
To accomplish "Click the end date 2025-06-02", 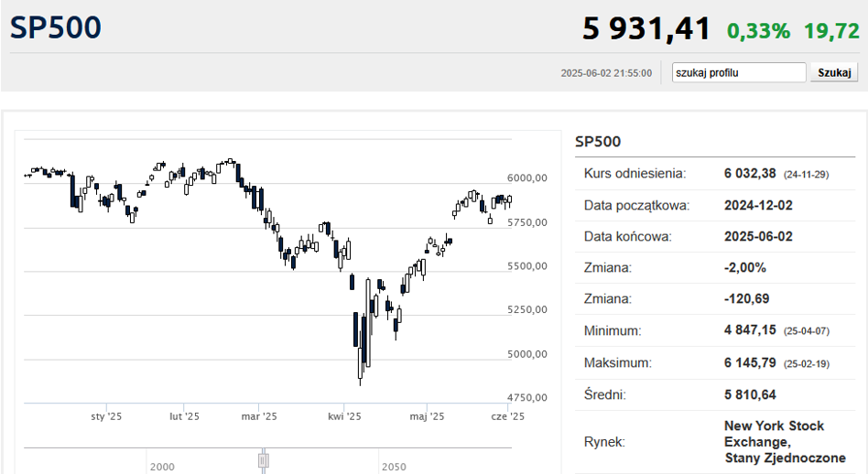I will (x=758, y=237).
